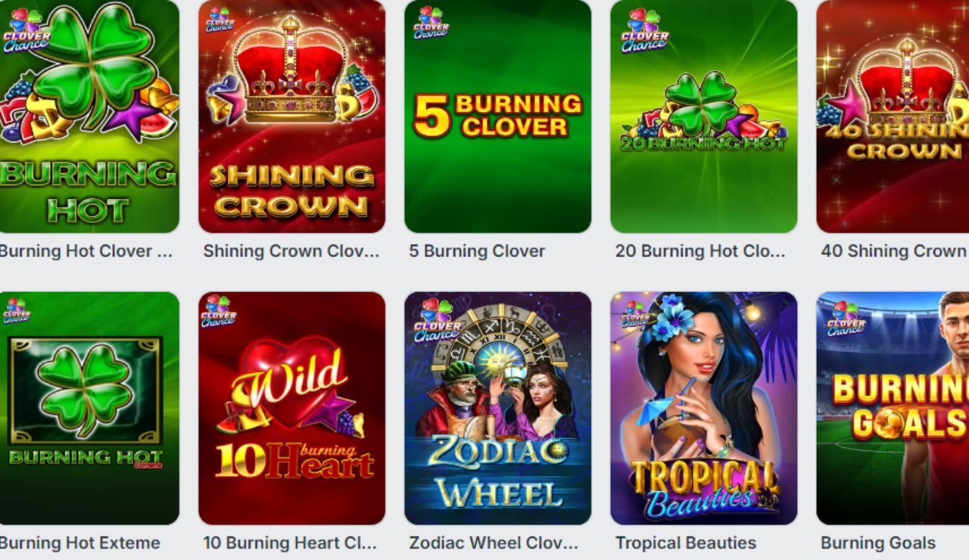Open the Burning Hot game thumbnail
Viewport: 969px width, 560px height.
point(89,116)
